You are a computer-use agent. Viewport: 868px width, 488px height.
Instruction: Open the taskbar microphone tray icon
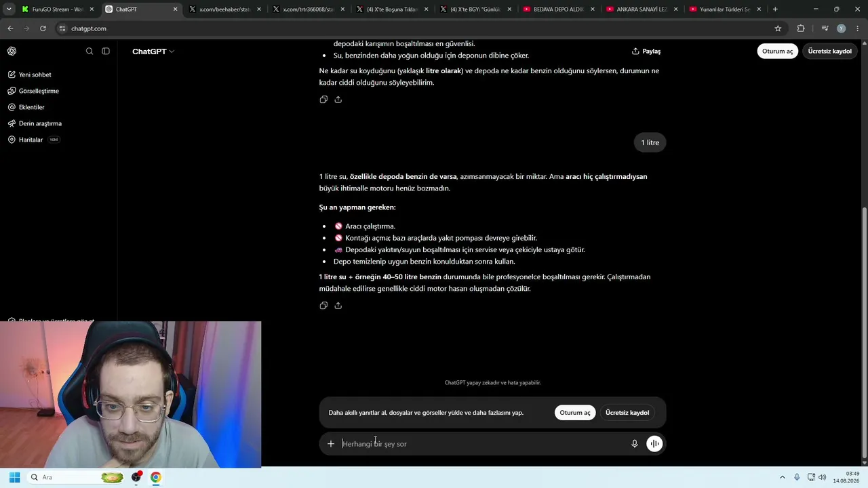pyautogui.click(x=797, y=477)
